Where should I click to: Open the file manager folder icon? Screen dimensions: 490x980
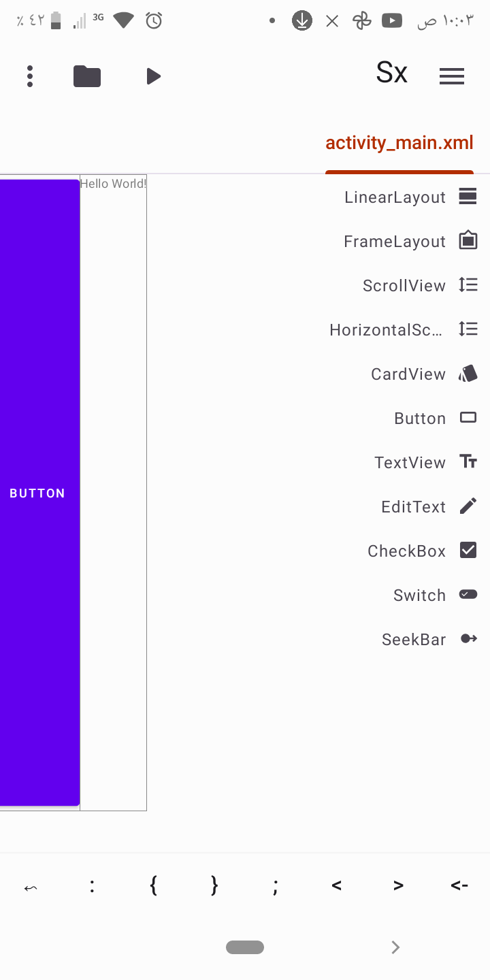tap(86, 76)
